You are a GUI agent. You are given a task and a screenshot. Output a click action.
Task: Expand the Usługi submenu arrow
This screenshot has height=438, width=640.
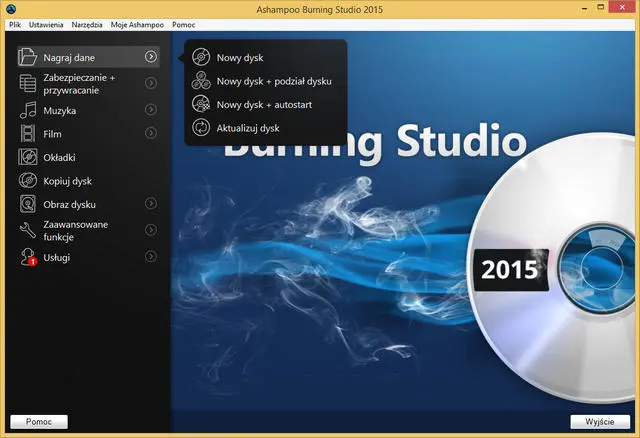click(151, 256)
